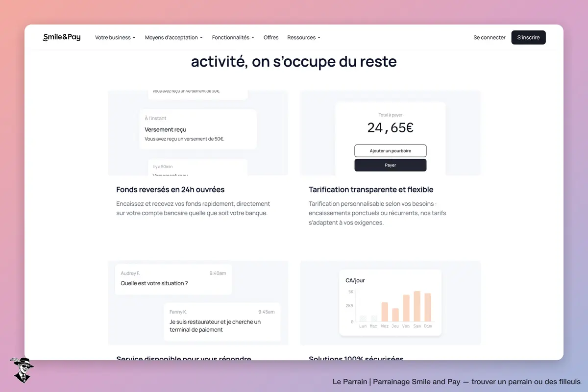Click the CA/jour chart title
Screen dimensions: 588x392
355,281
